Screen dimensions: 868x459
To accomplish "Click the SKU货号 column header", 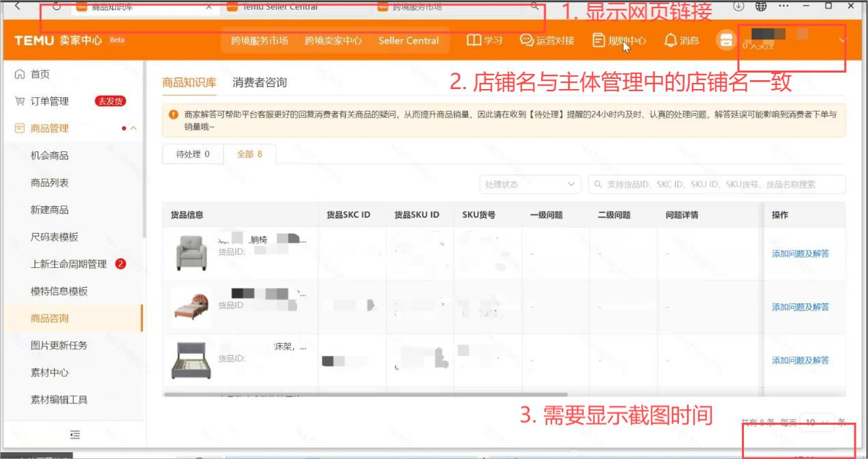I will pos(479,215).
